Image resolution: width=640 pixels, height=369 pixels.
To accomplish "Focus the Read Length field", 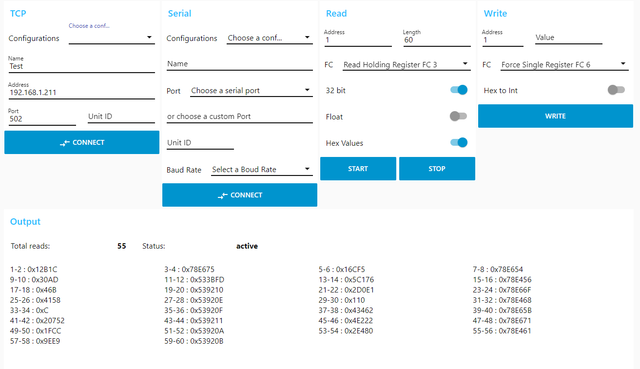I will 437,40.
